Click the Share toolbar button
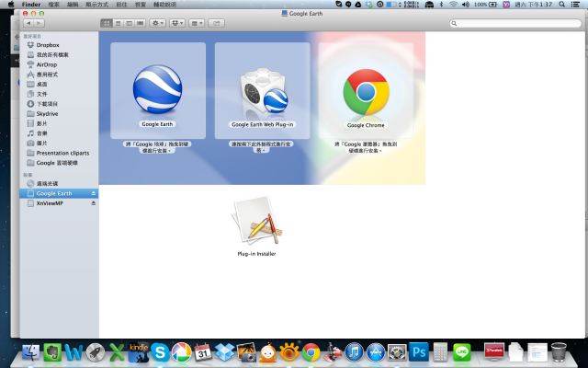The image size is (588, 368). [x=217, y=23]
